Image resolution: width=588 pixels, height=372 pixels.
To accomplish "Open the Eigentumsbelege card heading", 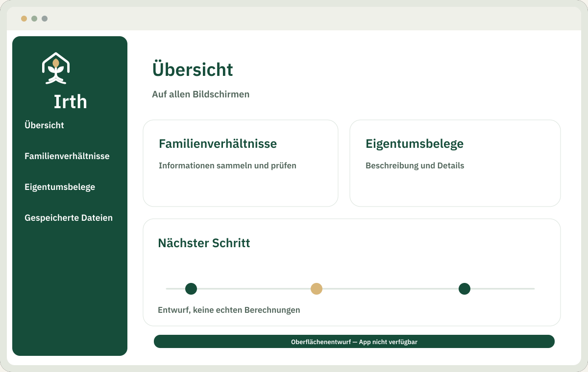I will point(415,144).
